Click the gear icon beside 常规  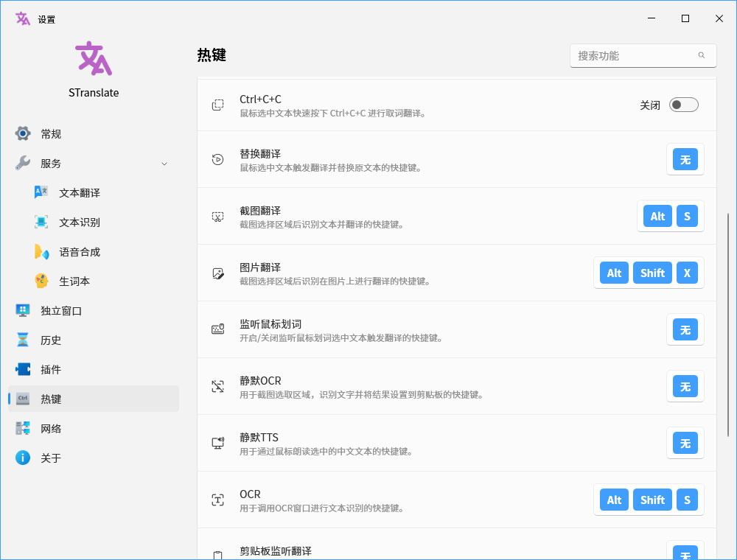pos(23,133)
